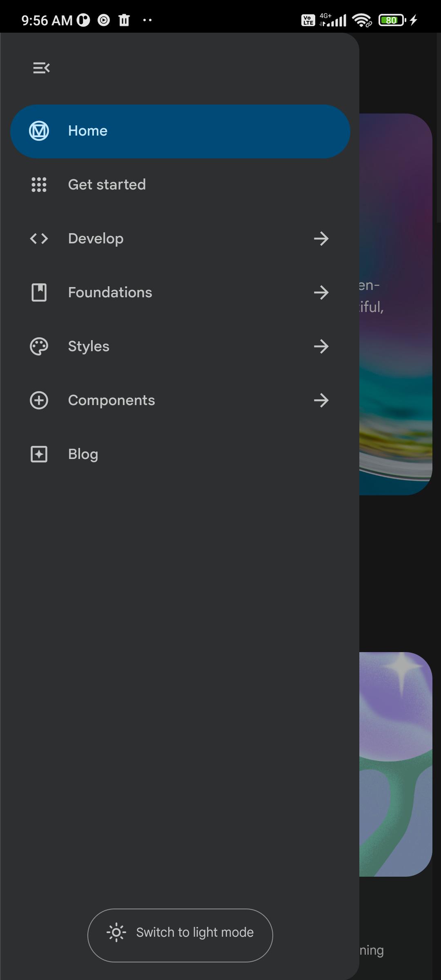This screenshot has width=441, height=980.
Task: Expand the Components submenu arrow
Action: tap(321, 400)
